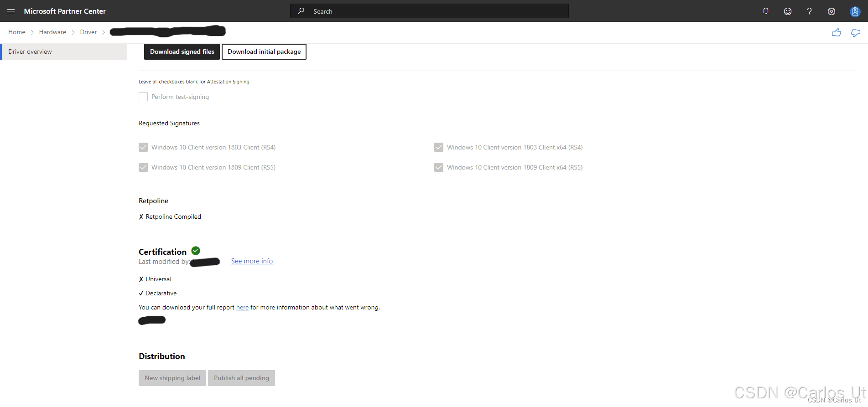Toggle Windows 10 1803 Client x64 (RS4) checkbox
The width and height of the screenshot is (868, 407).
[439, 147]
